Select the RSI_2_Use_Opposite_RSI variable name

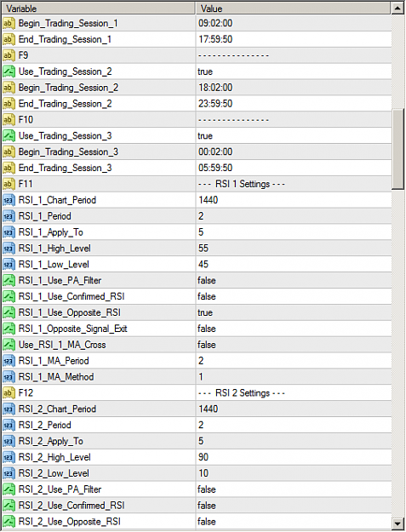(70, 522)
